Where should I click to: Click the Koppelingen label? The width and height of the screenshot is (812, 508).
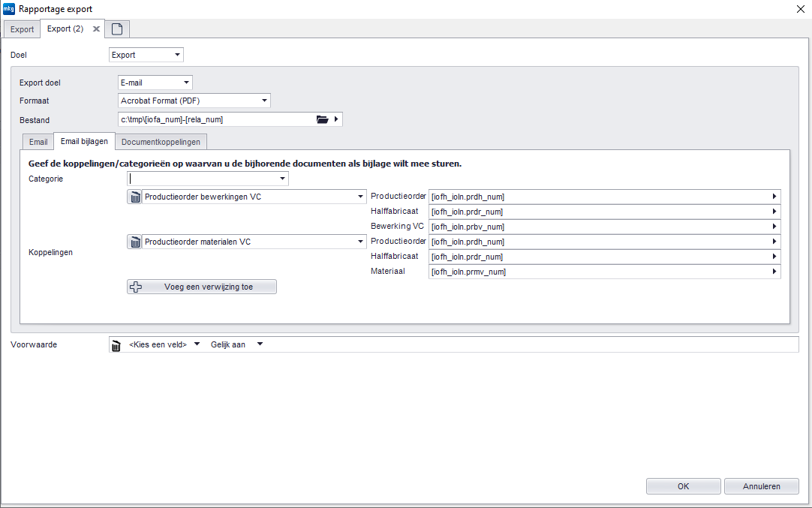[x=50, y=253]
